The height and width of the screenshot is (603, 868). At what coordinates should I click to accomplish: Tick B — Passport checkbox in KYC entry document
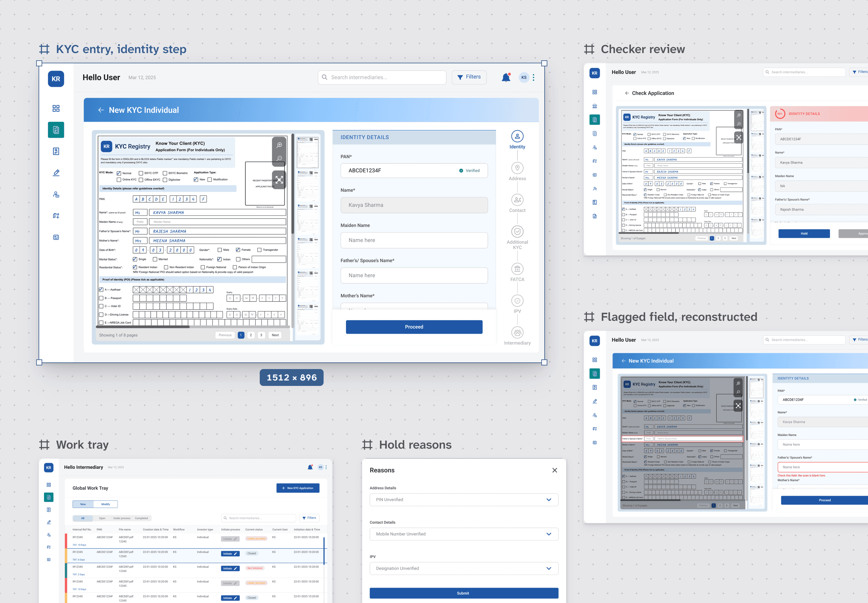point(101,298)
